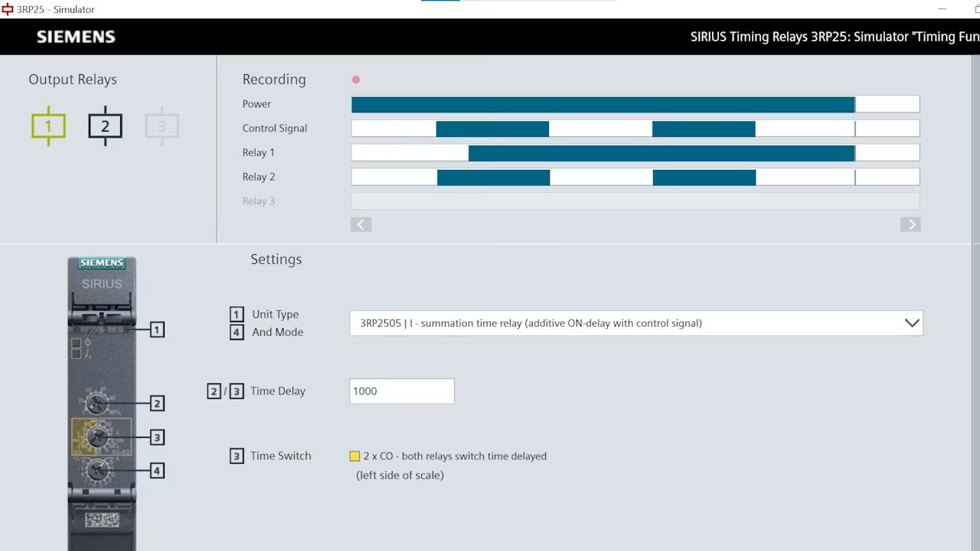The image size is (980, 551).
Task: Click numbered box 2 before Time Delay
Action: pos(214,391)
